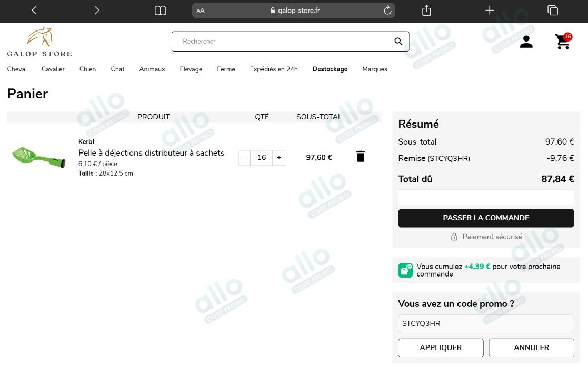Click the Remise (STCYQ3HR) line
The height and width of the screenshot is (368, 588).
[486, 158]
